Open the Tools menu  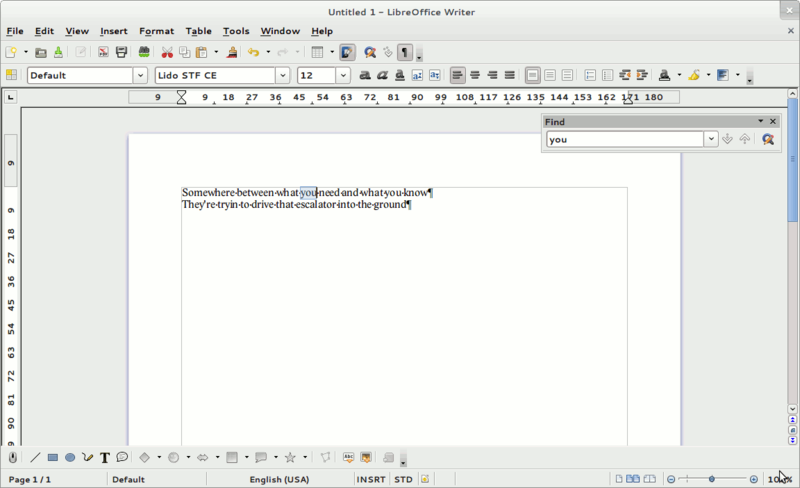coord(236,31)
